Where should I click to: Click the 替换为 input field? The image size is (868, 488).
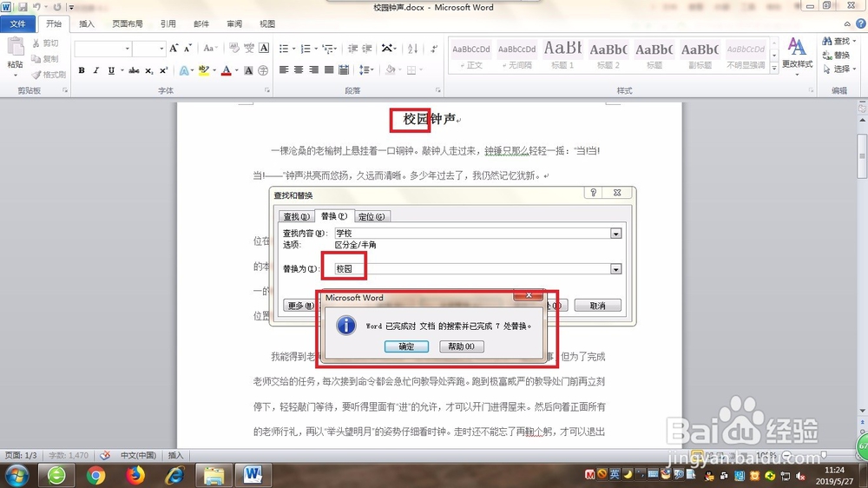[x=473, y=269]
